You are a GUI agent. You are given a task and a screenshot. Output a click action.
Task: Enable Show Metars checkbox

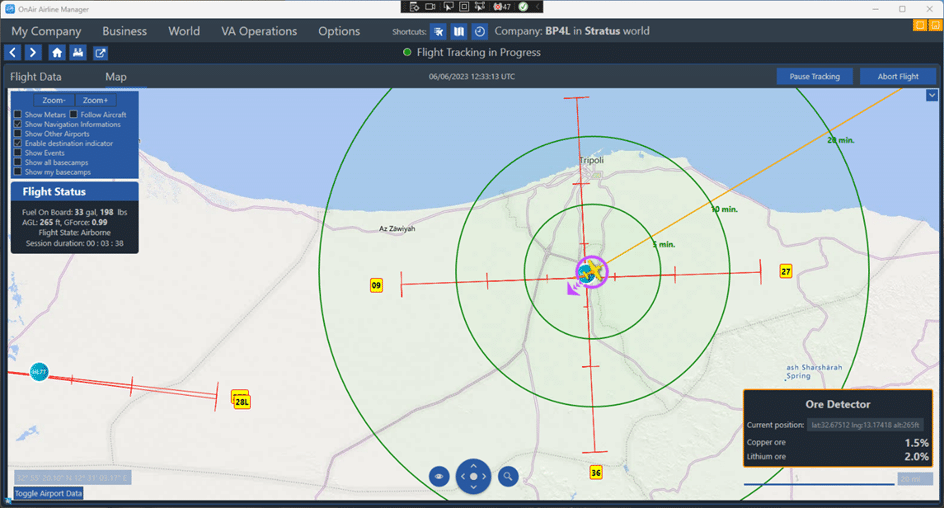pos(18,115)
